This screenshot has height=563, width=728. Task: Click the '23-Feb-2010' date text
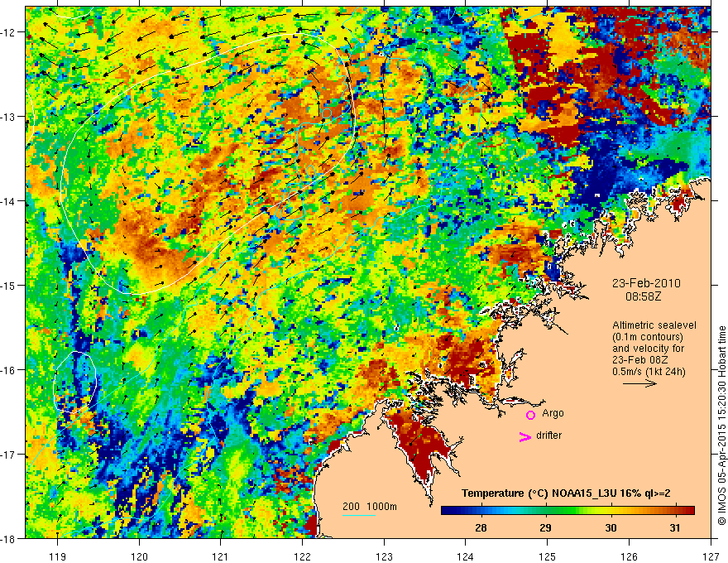[x=646, y=283]
